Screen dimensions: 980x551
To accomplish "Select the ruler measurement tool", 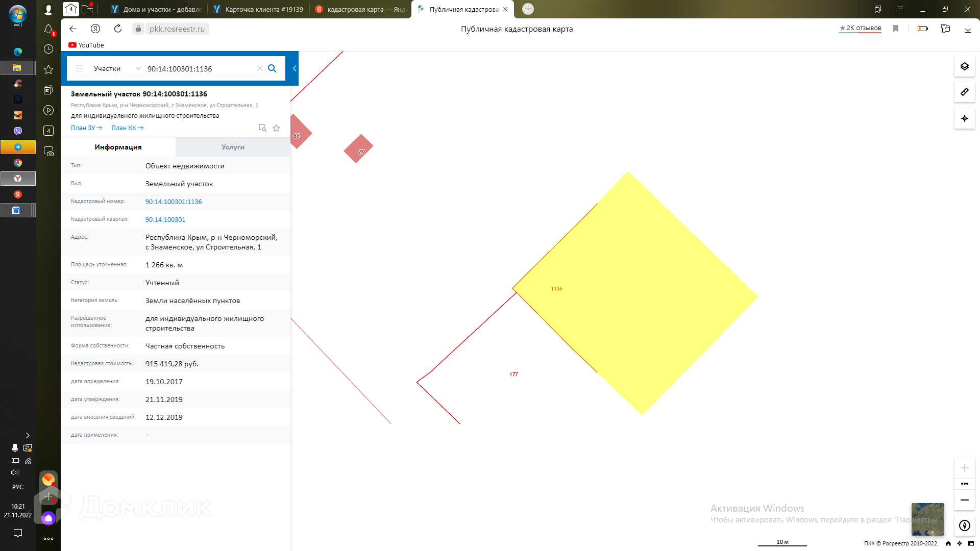I will coord(964,92).
